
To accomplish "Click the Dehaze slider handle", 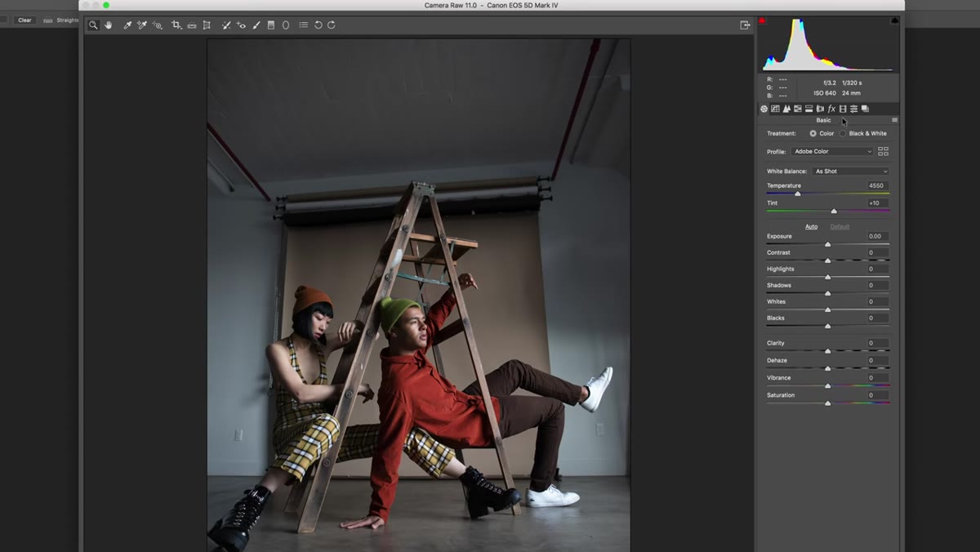I will tap(827, 369).
